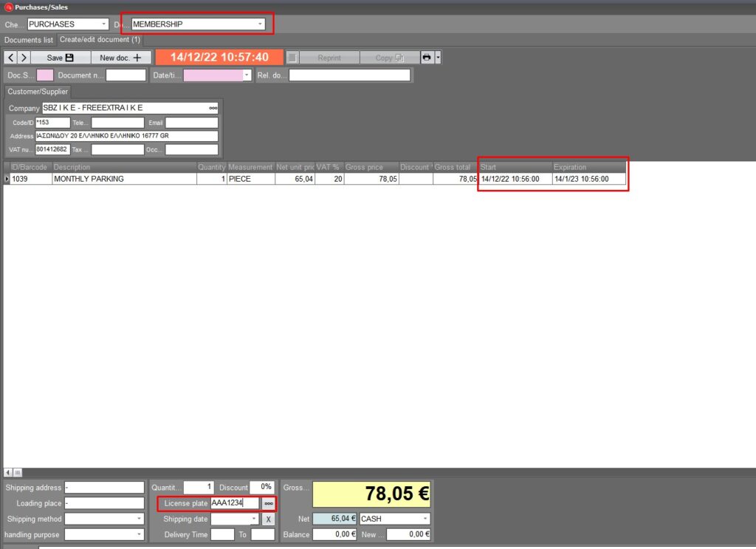Click the Reprint button

point(331,57)
